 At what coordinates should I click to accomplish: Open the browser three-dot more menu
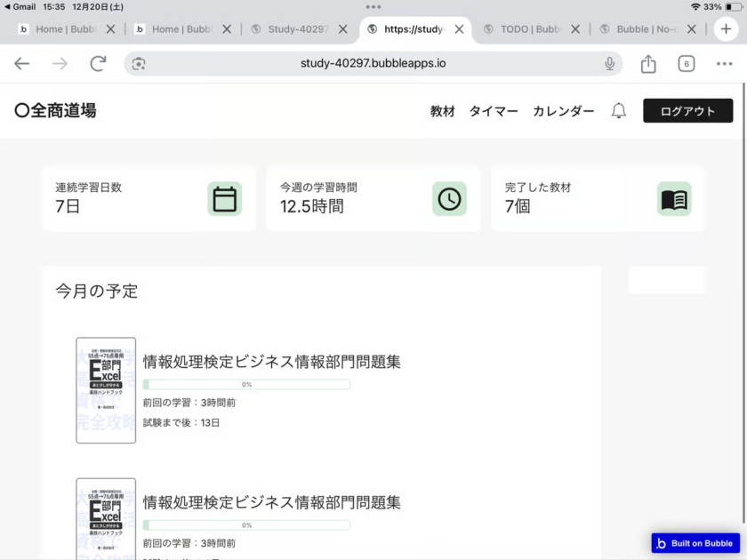724,64
